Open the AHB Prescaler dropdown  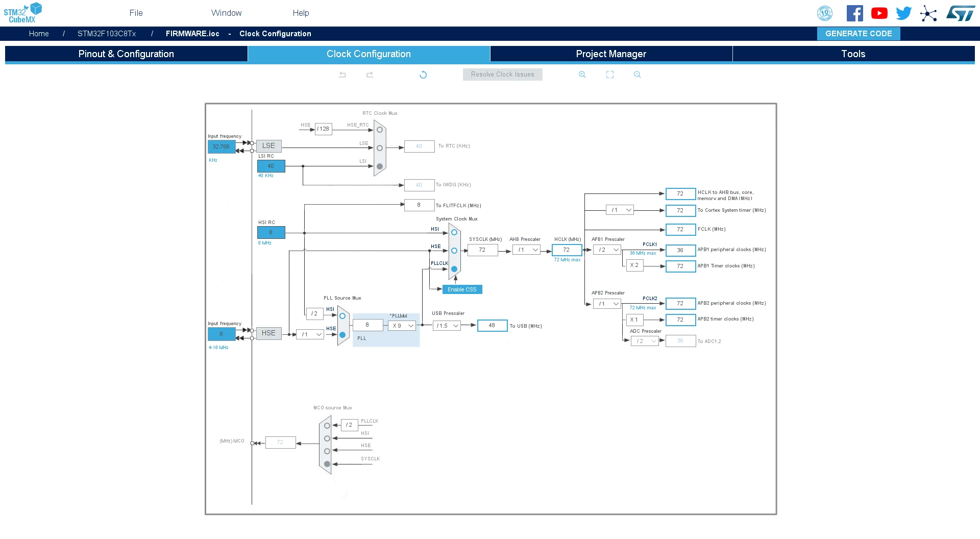pos(526,250)
